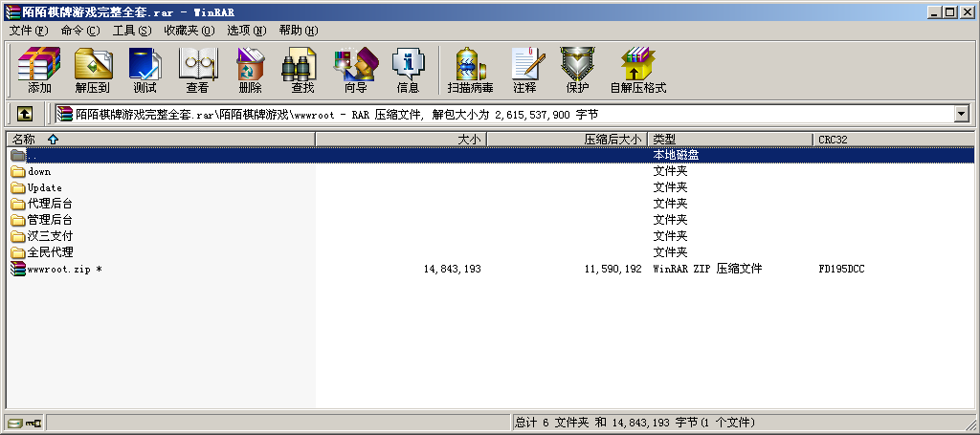This screenshot has height=435, width=980.
Task: Click the 解压到 (Extract To) icon
Action: point(93,71)
